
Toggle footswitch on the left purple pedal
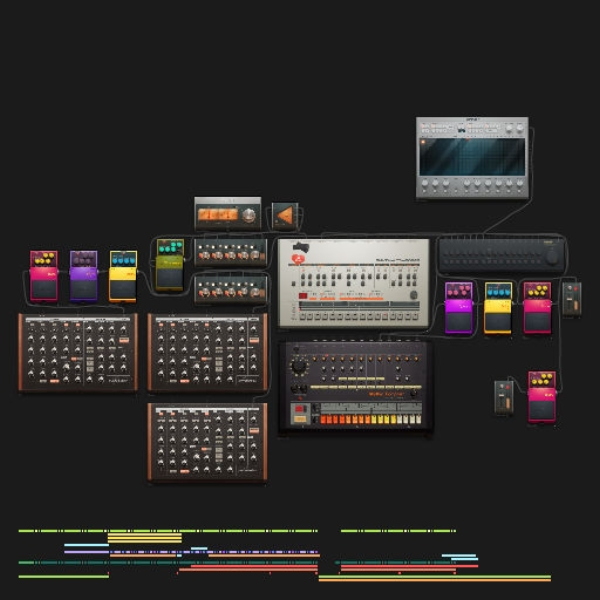(83, 289)
